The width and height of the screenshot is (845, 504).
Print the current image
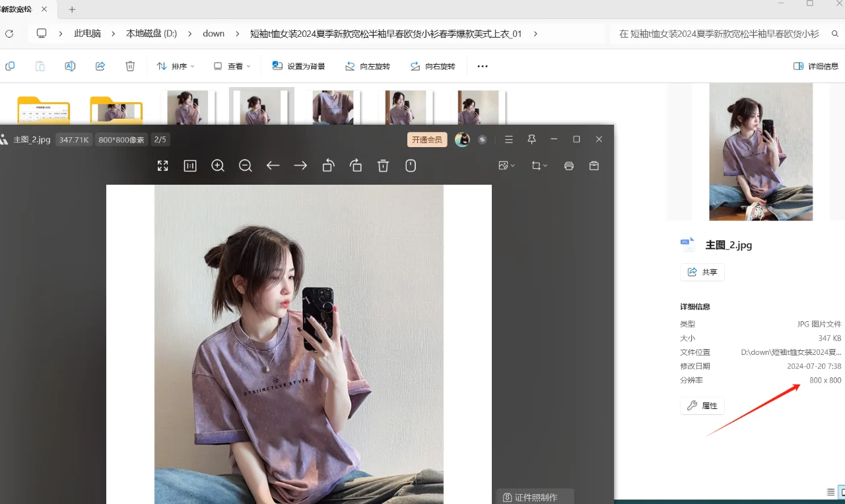[568, 166]
